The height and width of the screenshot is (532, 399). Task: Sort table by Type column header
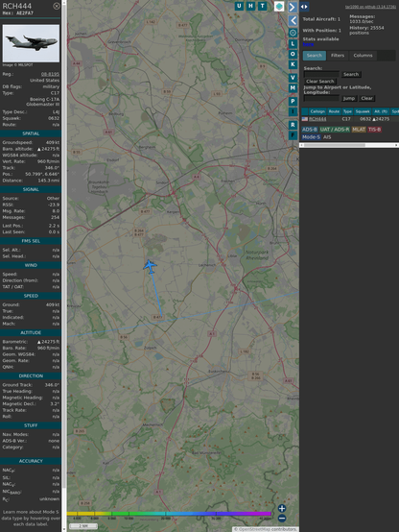tap(347, 111)
